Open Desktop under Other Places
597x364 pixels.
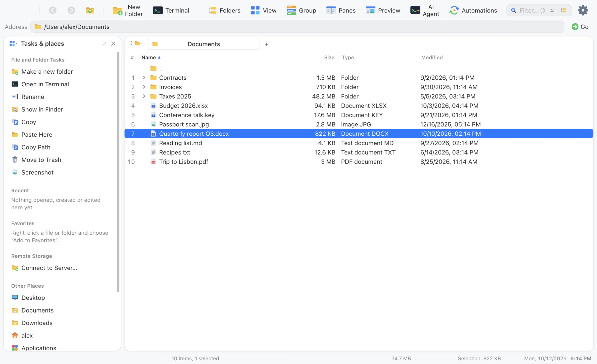[x=28, y=298]
